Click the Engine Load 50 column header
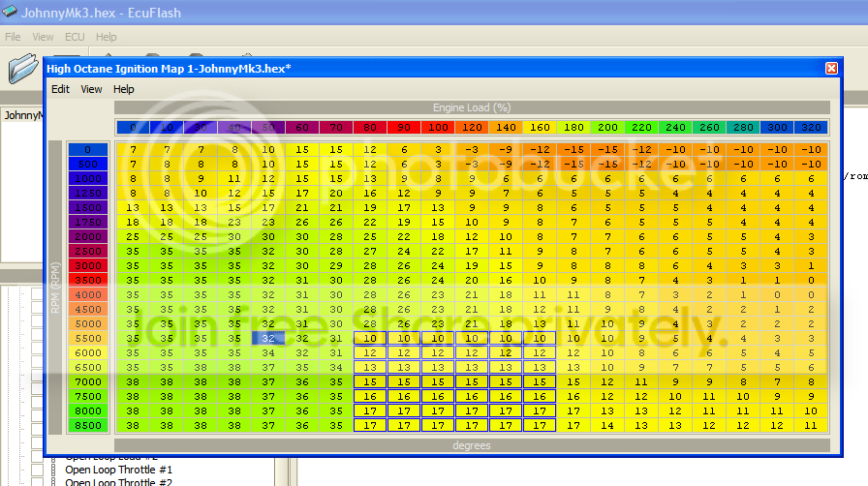 click(268, 128)
